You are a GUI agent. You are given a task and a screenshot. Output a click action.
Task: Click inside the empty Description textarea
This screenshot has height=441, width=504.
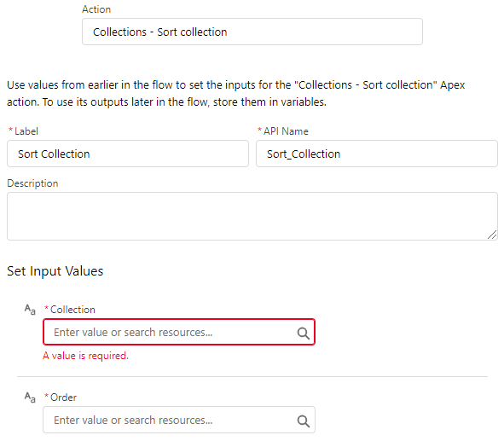point(252,217)
